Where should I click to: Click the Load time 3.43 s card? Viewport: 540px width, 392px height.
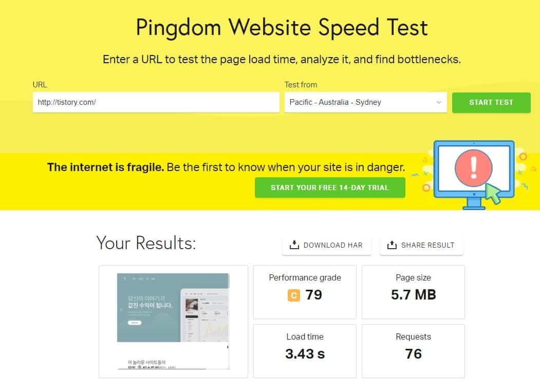point(305,351)
